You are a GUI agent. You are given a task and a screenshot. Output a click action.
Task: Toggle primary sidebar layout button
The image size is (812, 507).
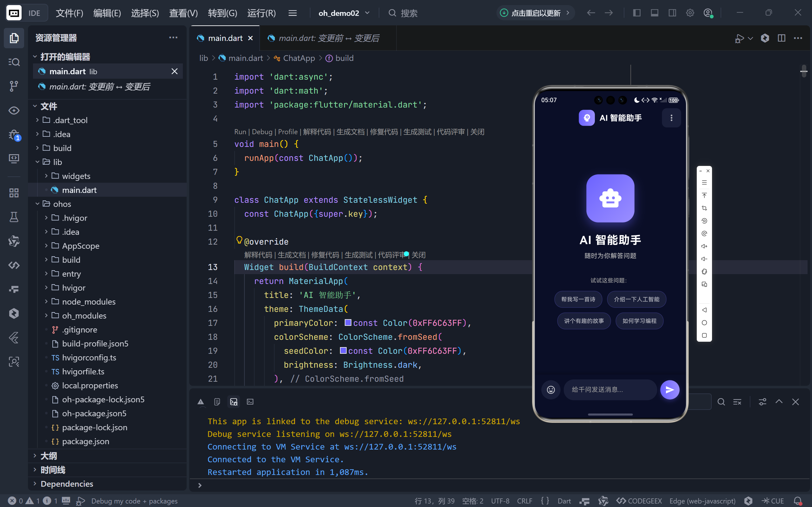636,13
